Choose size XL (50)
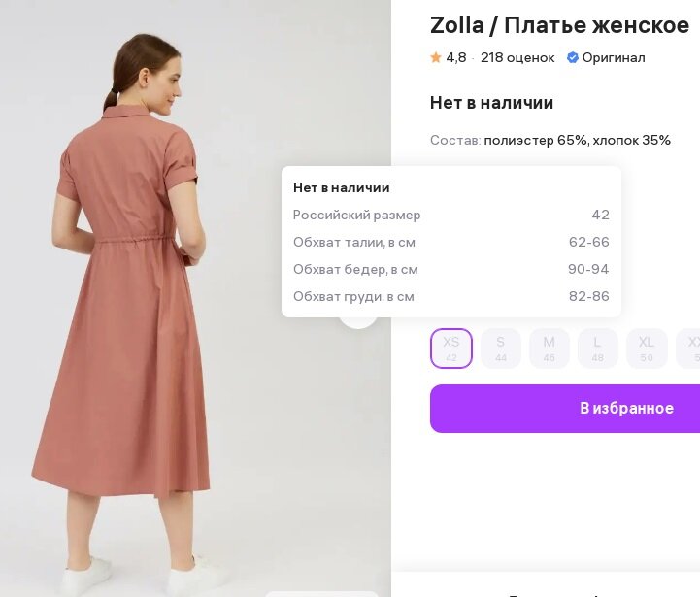 pyautogui.click(x=647, y=348)
